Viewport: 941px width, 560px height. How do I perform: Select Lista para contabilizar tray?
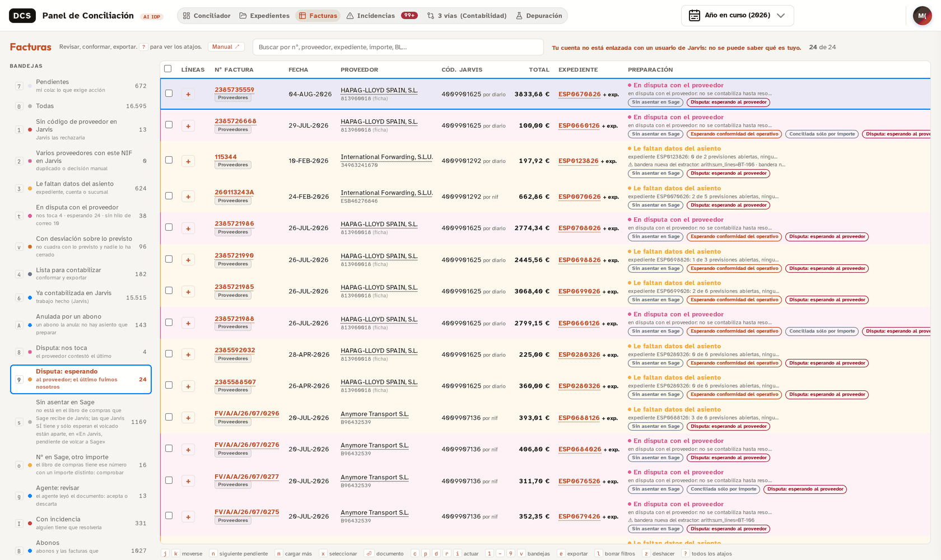(x=81, y=274)
